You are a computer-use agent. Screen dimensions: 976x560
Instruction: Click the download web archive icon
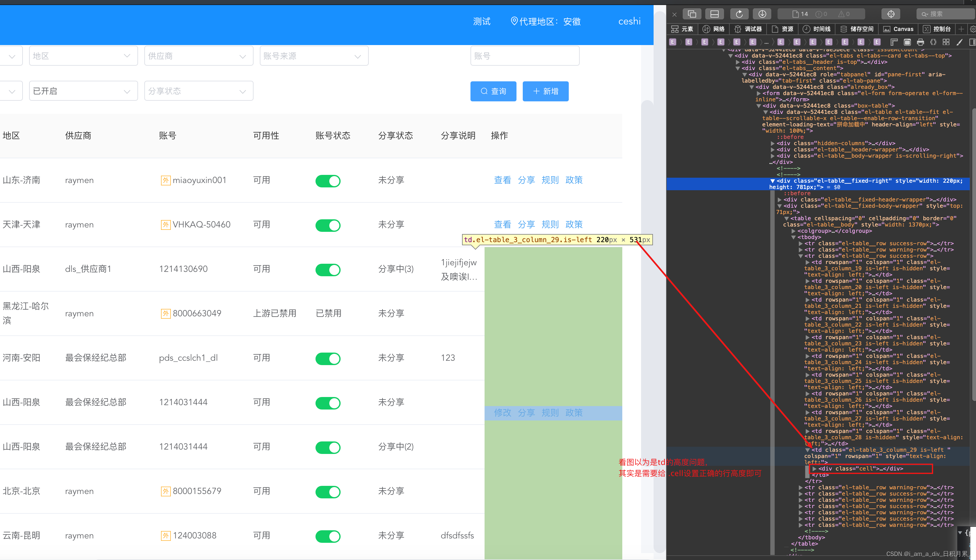point(762,14)
